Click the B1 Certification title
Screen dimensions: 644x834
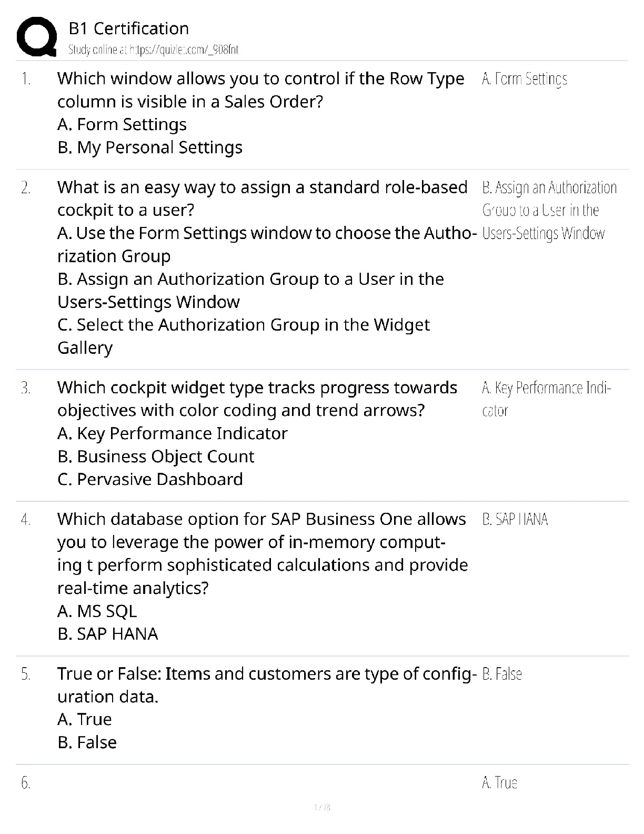point(128,28)
